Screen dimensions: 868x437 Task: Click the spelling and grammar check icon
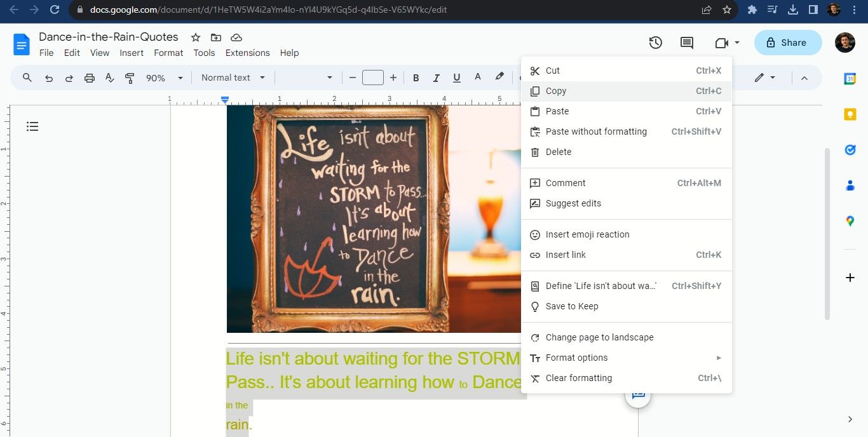click(x=110, y=77)
